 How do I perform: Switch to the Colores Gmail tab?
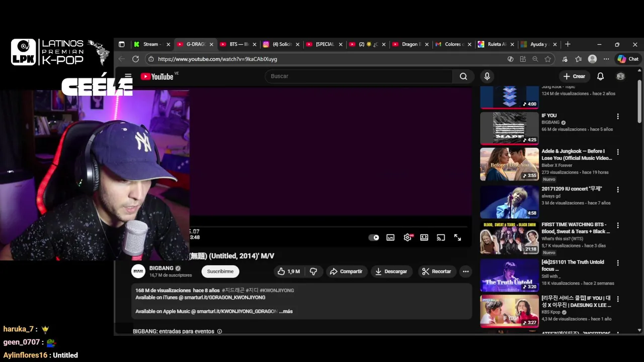[x=452, y=44]
